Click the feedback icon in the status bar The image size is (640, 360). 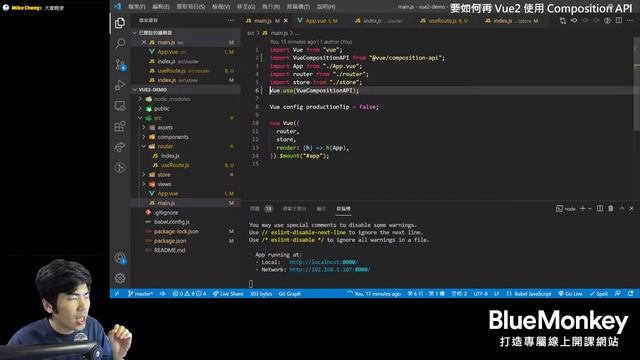618,294
